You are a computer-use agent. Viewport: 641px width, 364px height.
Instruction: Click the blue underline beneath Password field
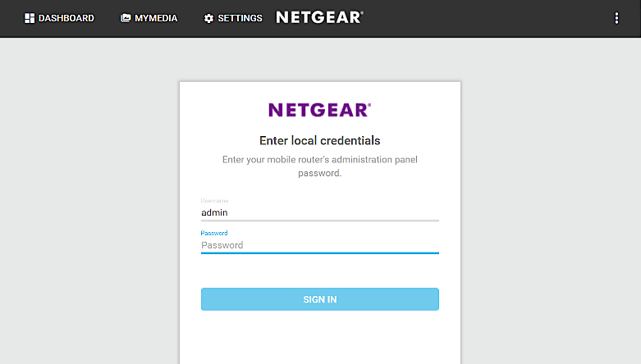[319, 253]
